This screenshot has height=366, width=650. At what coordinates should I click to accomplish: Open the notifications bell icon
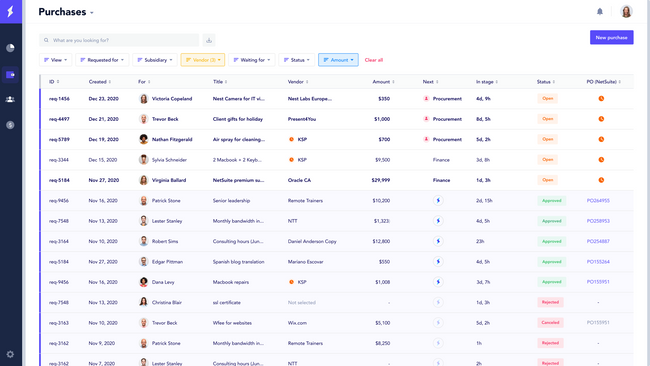[599, 12]
